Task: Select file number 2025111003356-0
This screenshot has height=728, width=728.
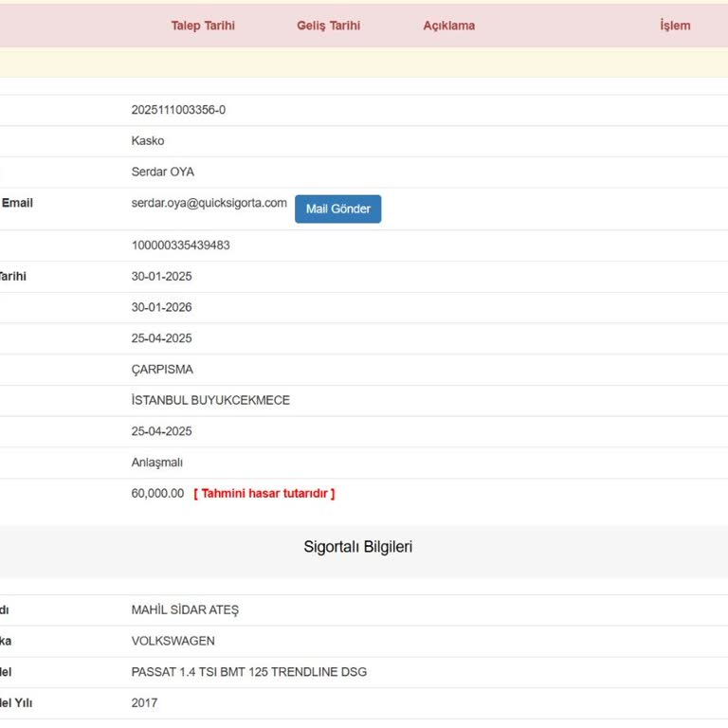Action: (x=178, y=110)
